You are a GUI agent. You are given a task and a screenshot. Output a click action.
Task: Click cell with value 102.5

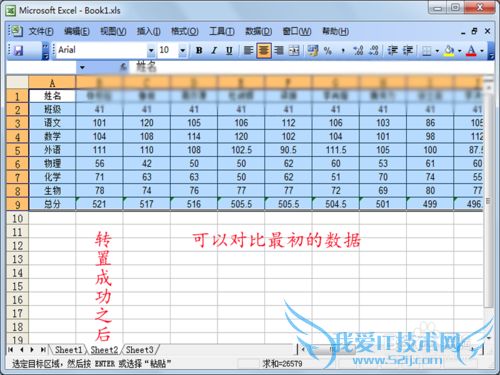(241, 150)
